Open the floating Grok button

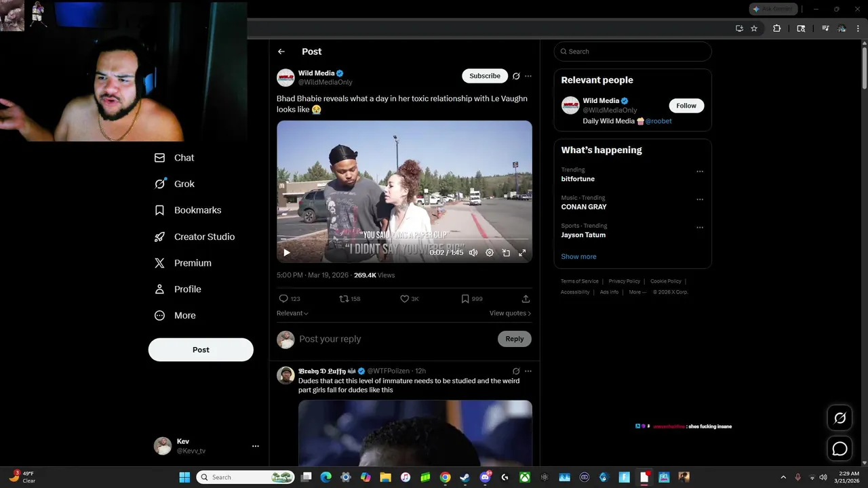click(x=840, y=418)
